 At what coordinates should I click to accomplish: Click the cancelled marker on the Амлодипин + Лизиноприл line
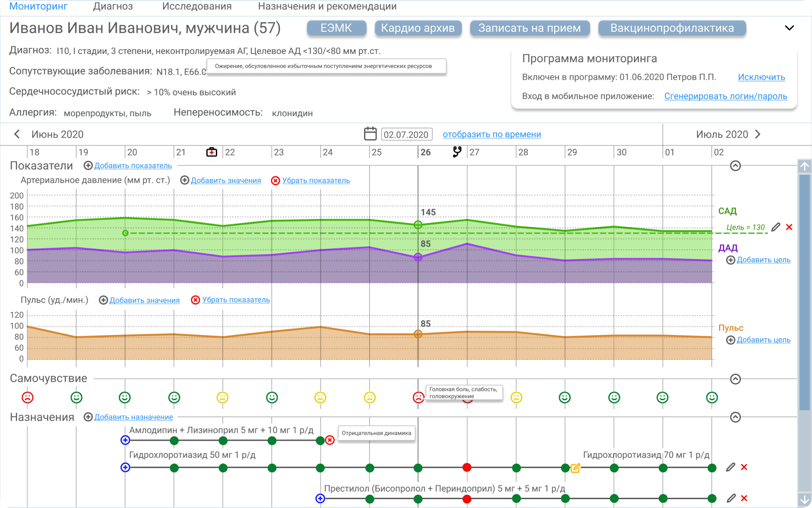point(330,440)
